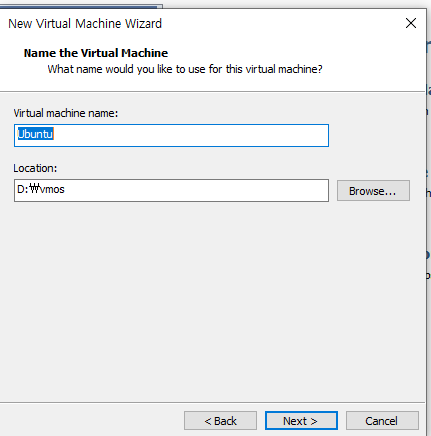Screen dimensions: 431x436
Task: Go to the previous step with < Back
Action: [x=220, y=421]
